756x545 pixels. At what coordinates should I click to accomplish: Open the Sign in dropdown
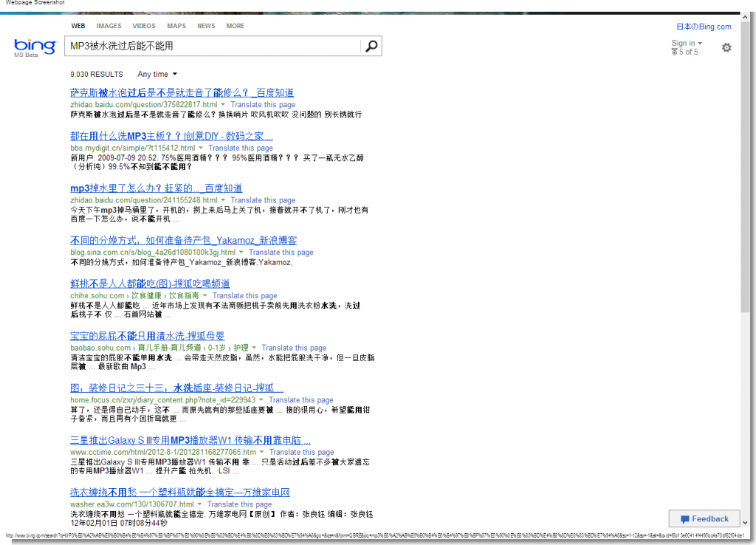[x=687, y=44]
